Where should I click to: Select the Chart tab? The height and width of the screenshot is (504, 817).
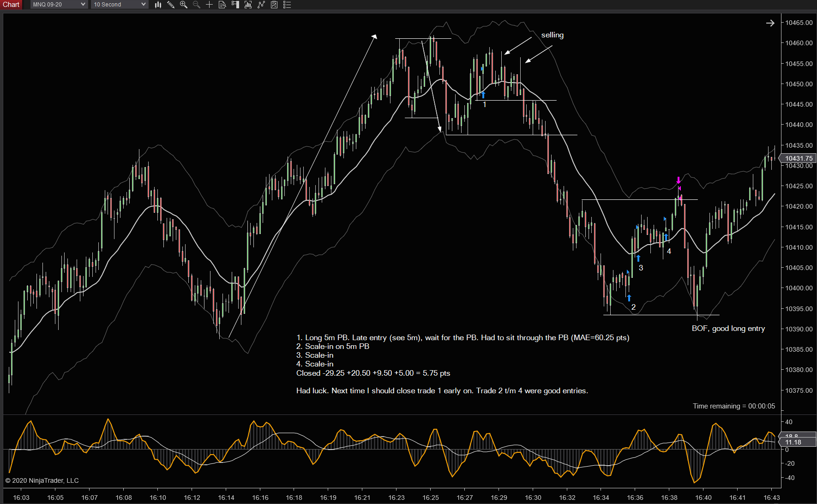point(11,5)
